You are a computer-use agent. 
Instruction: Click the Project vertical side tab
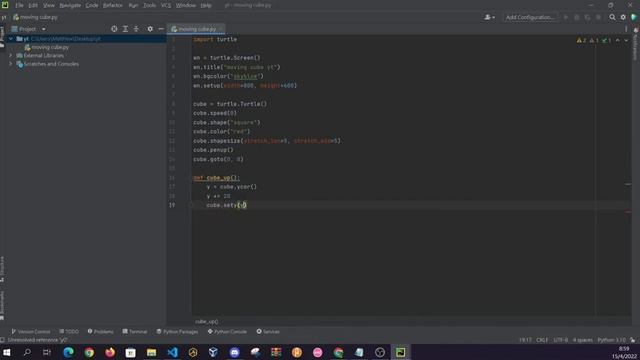2,37
